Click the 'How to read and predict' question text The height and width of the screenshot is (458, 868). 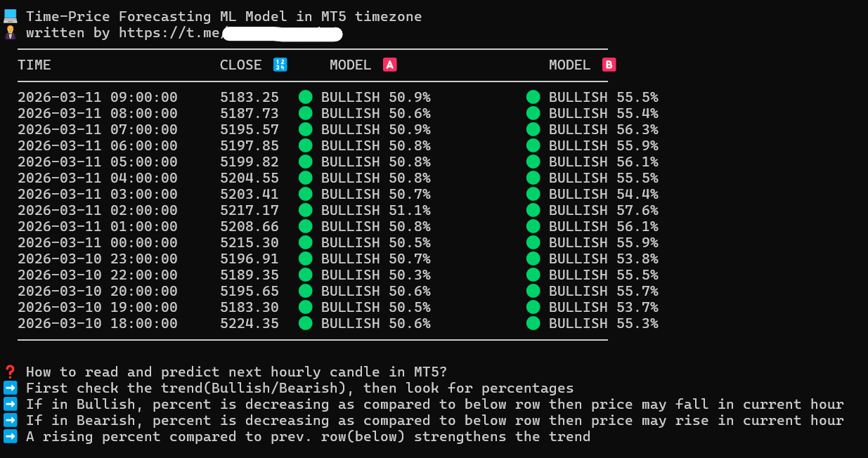click(236, 372)
